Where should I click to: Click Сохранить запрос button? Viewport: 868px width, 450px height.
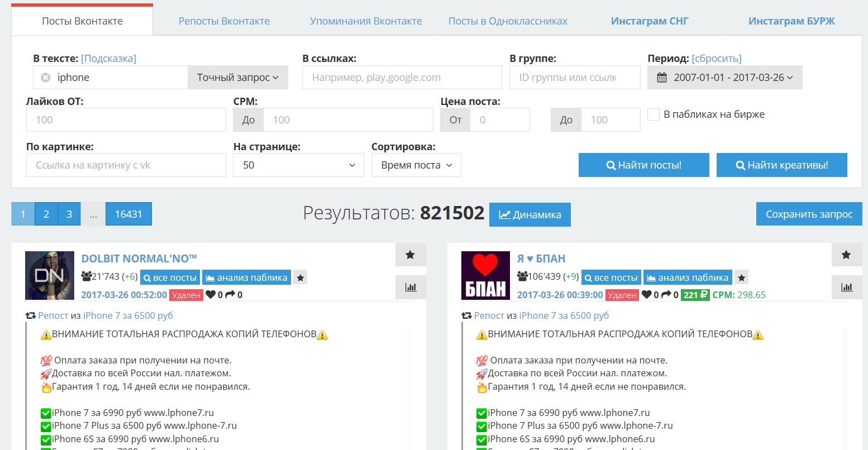pyautogui.click(x=809, y=214)
